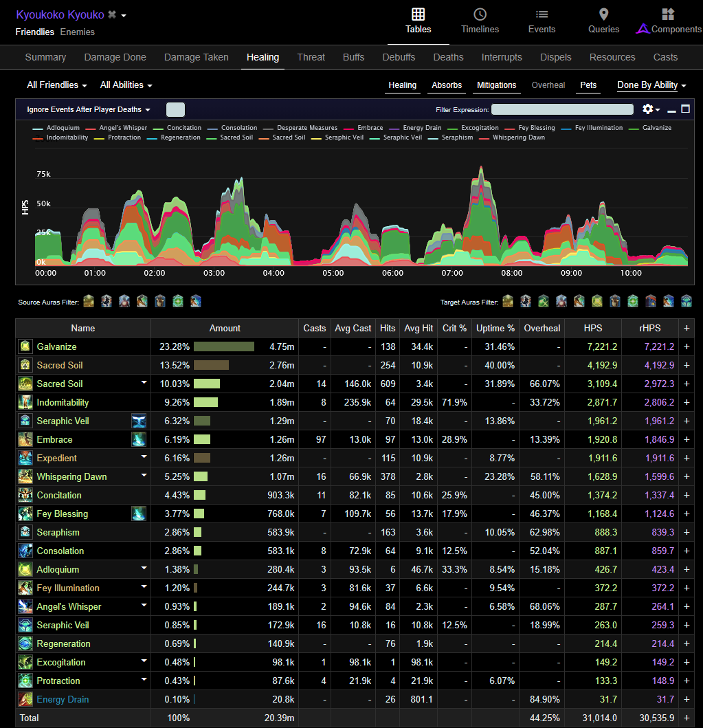Screen dimensions: 703x728
Task: Click the Galvanize ability icon
Action: coord(25,346)
